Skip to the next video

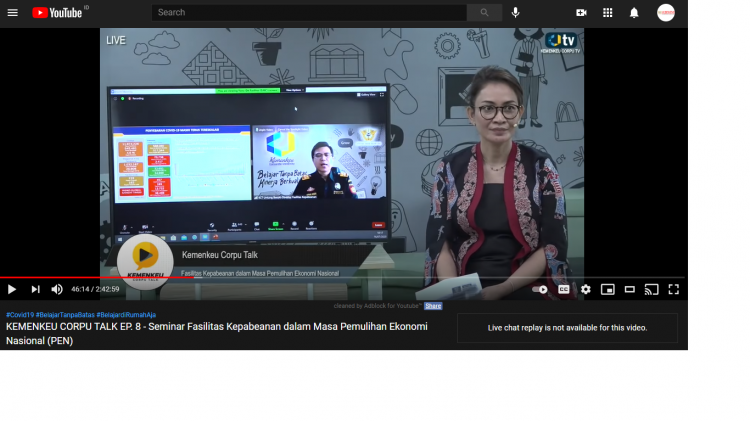click(35, 289)
